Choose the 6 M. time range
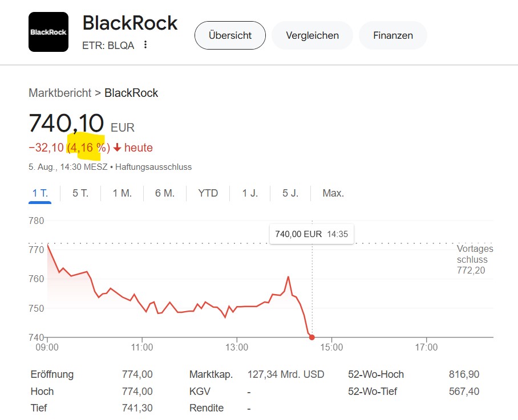This screenshot has width=518, height=420. click(165, 193)
